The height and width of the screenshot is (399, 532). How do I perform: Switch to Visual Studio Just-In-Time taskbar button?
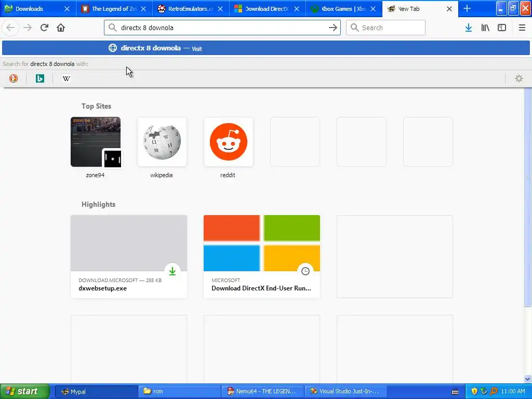[345, 391]
